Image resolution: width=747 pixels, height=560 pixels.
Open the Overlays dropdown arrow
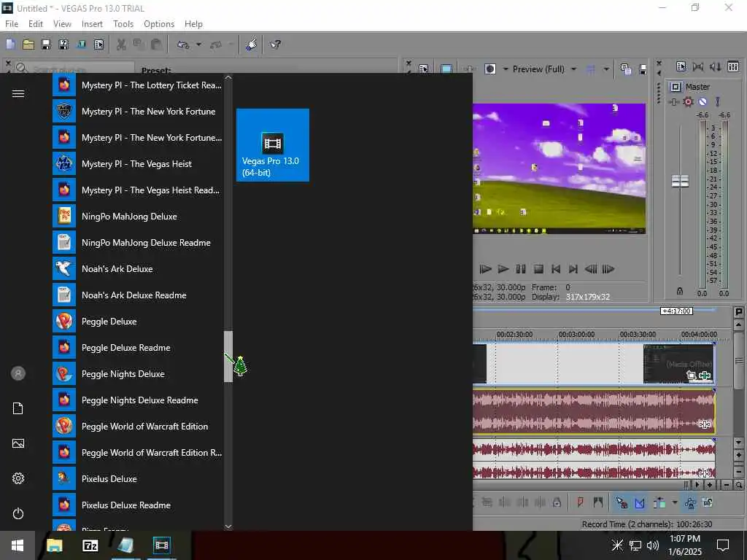click(606, 69)
